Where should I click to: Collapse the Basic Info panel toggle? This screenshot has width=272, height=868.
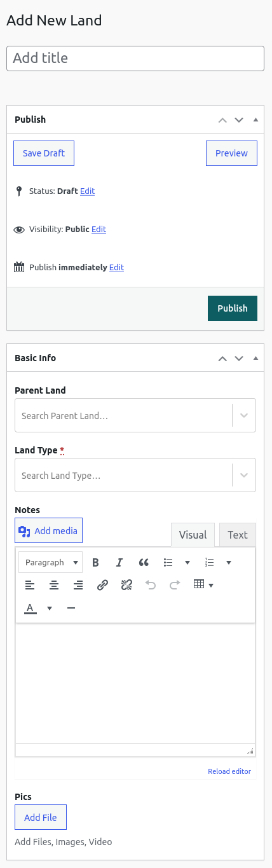pos(255,358)
